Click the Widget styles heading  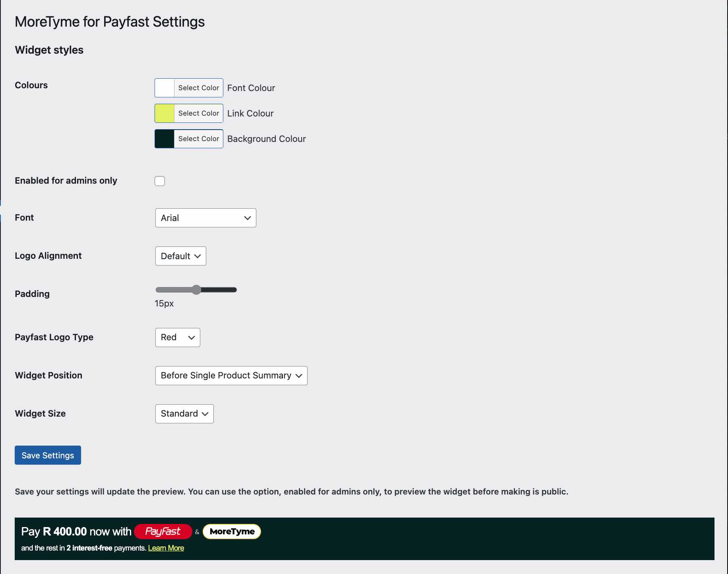point(49,50)
